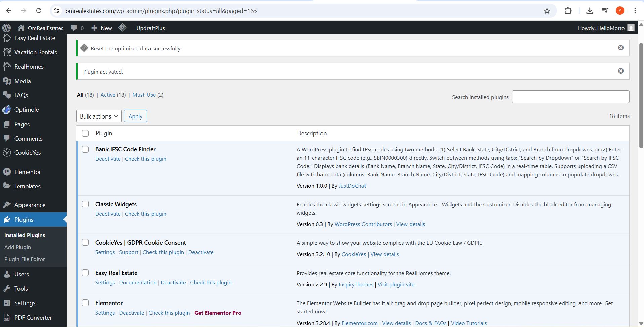Open the Bulk actions dropdown
The width and height of the screenshot is (644, 327).
[x=99, y=116]
